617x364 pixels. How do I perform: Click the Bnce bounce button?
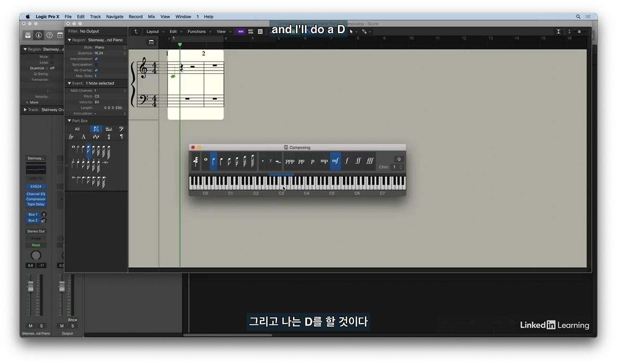point(72,320)
